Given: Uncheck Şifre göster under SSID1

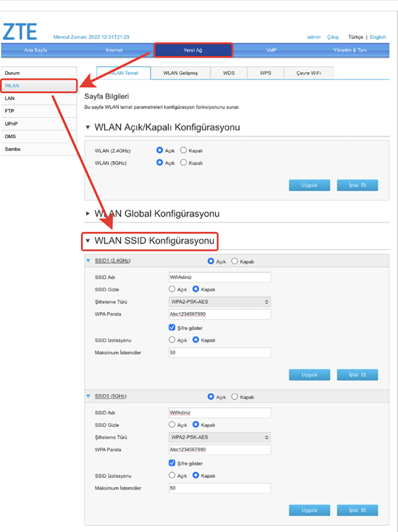Looking at the screenshot, I should tap(172, 328).
